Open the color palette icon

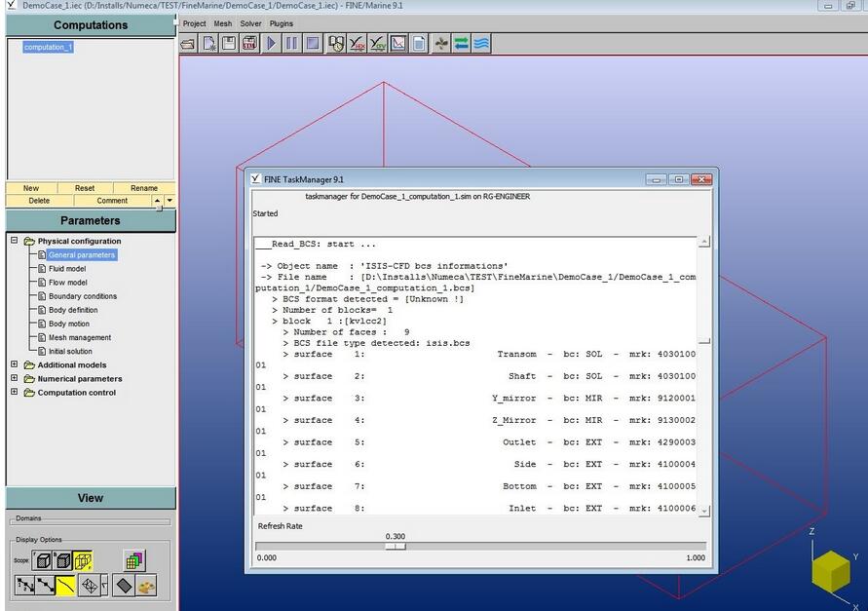(x=145, y=585)
